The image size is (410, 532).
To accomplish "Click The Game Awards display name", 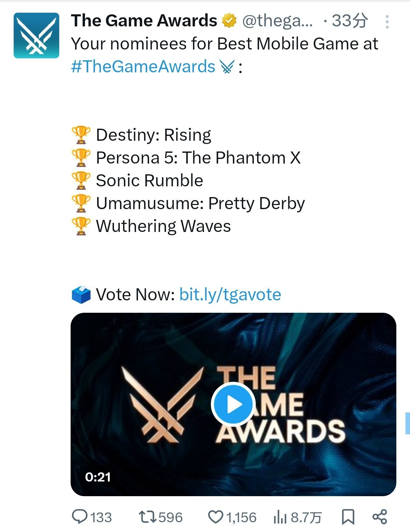I will click(144, 21).
